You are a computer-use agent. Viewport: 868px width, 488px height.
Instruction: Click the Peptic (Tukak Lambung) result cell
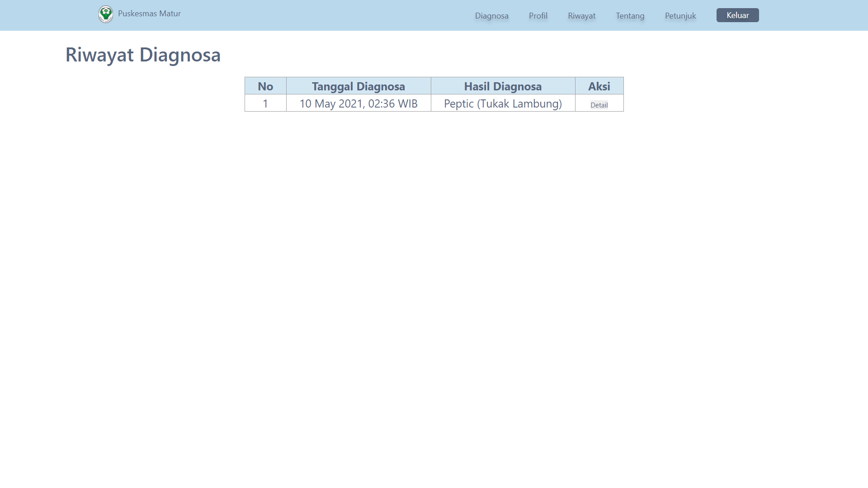(503, 103)
